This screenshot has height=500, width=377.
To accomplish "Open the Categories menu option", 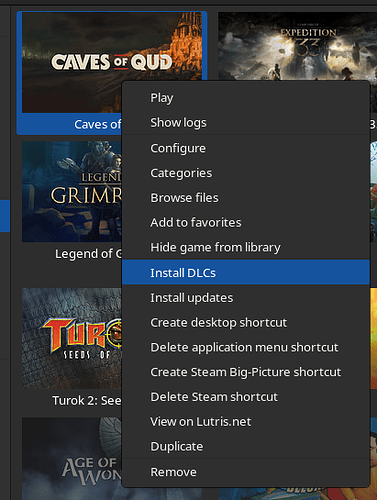I will [x=246, y=173].
